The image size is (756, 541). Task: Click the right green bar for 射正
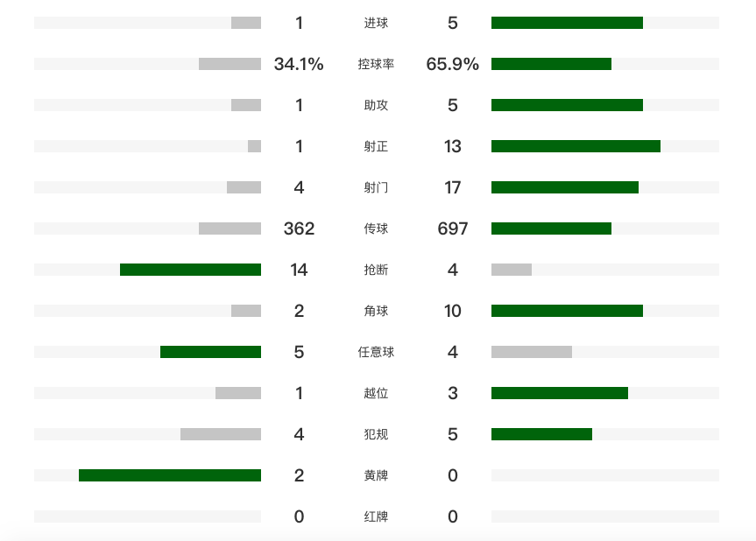576,146
